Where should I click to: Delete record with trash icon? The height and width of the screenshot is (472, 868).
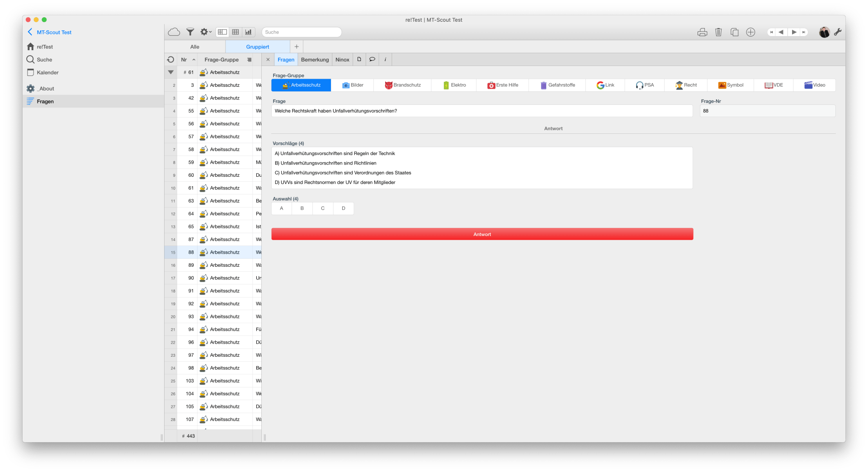pyautogui.click(x=718, y=32)
